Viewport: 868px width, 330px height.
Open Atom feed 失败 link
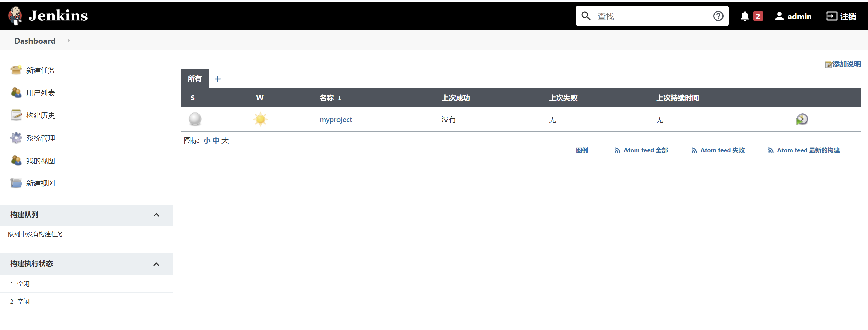tap(722, 150)
